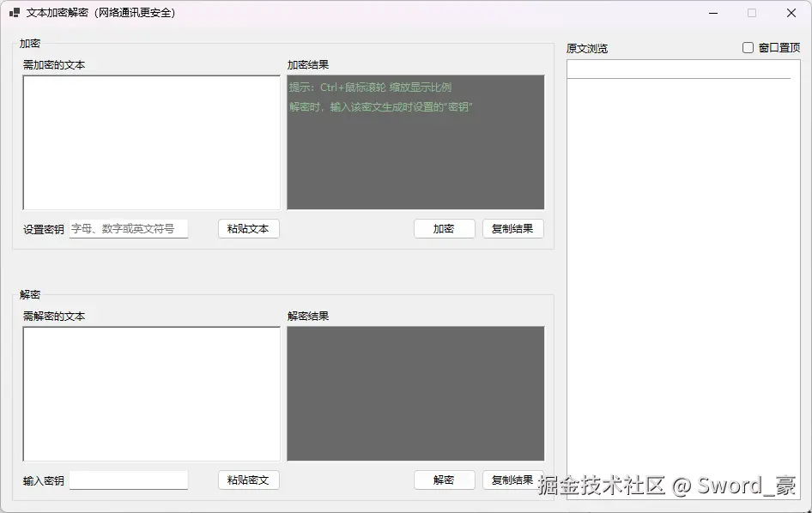Click the 解密结果 label
The height and width of the screenshot is (513, 812).
point(308,317)
